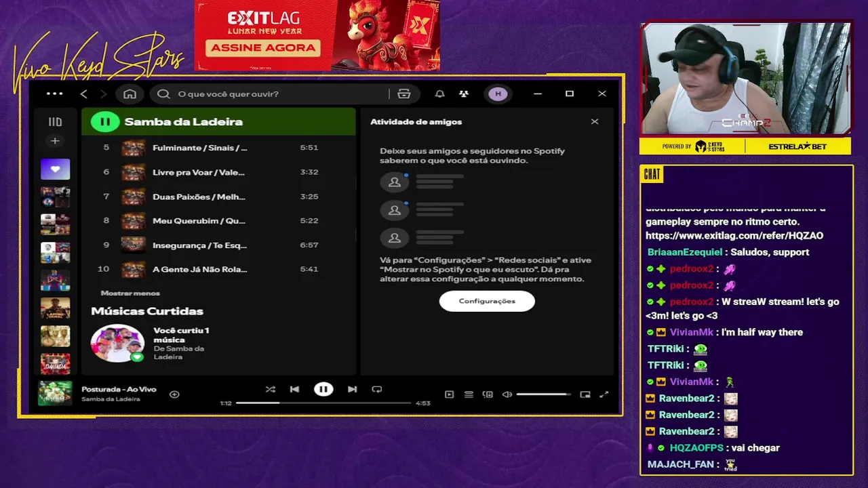Skip to next track
The height and width of the screenshot is (488, 868).
352,389
